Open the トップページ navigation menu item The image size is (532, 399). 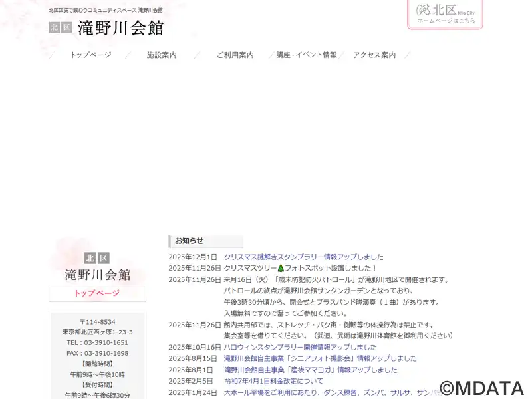90,55
